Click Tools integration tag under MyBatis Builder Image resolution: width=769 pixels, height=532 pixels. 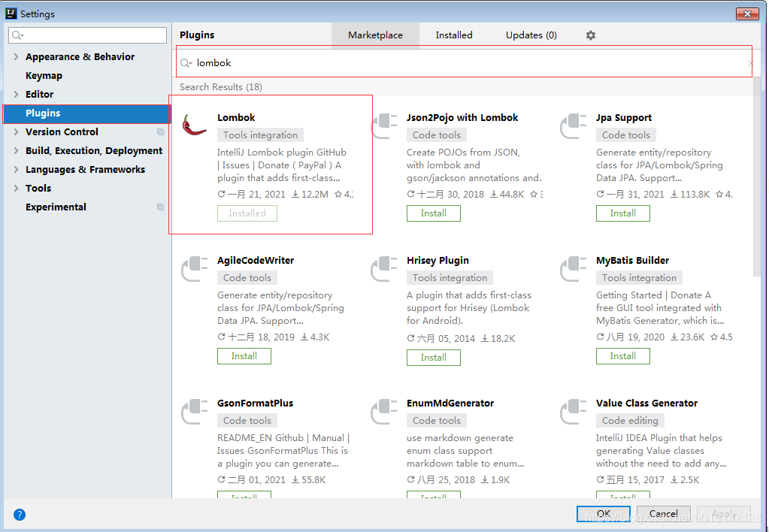639,277
